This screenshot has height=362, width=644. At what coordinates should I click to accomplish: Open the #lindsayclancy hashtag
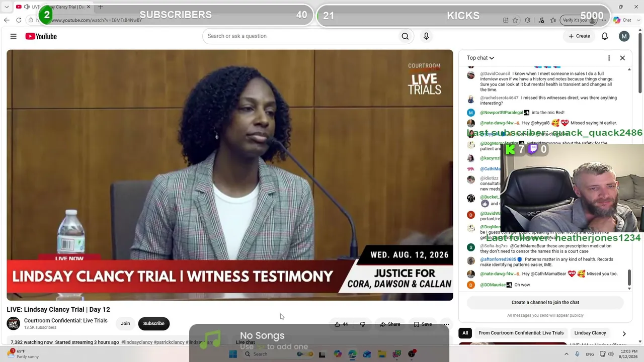(137, 342)
